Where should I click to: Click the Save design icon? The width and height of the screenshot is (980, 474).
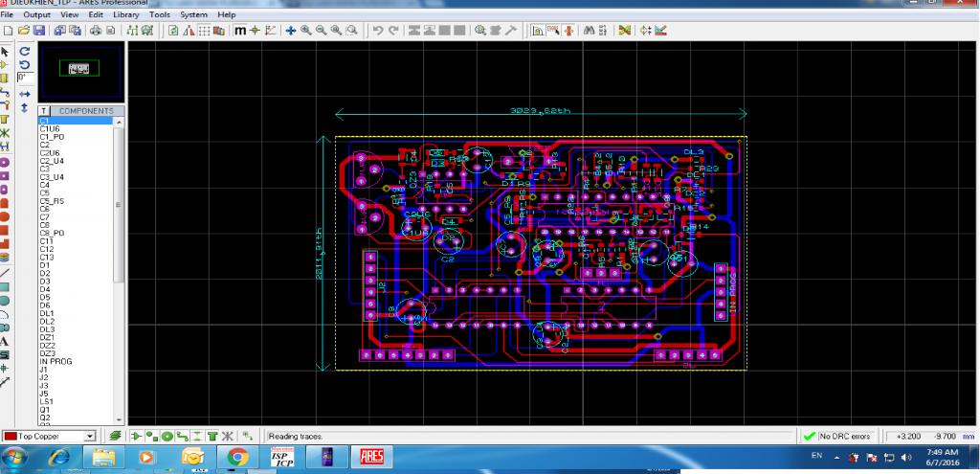pos(38,31)
